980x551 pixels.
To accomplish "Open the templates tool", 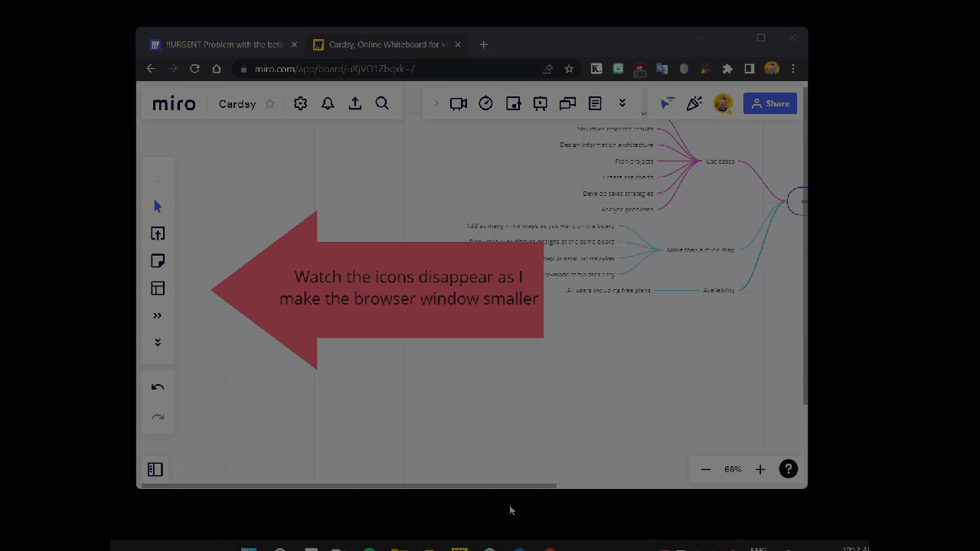I will (158, 289).
